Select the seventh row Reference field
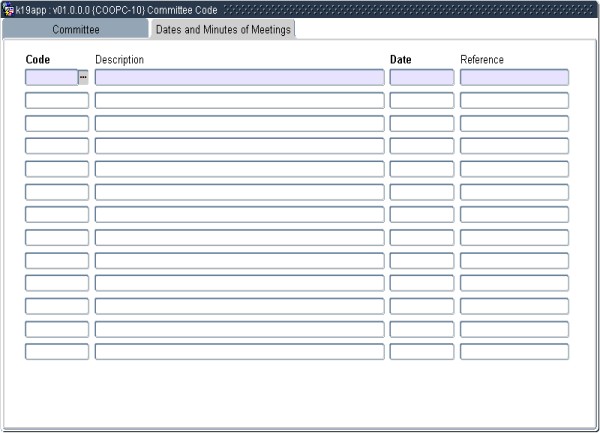Screen dimensions: 600x433 514,214
